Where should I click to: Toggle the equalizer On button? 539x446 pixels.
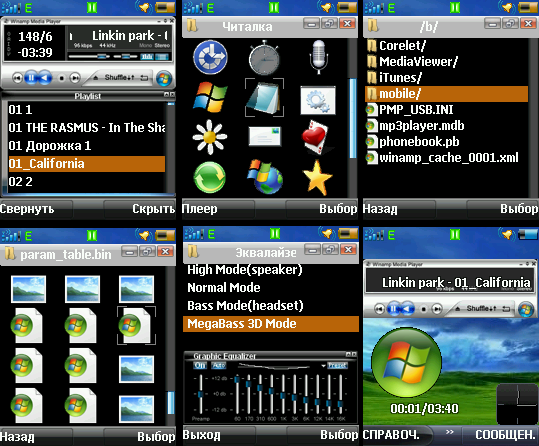[x=200, y=365]
